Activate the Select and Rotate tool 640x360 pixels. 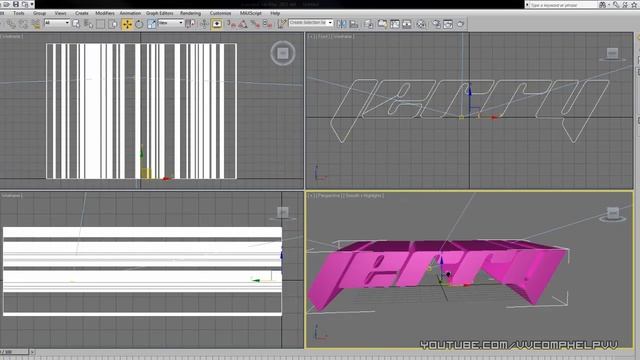139,24
